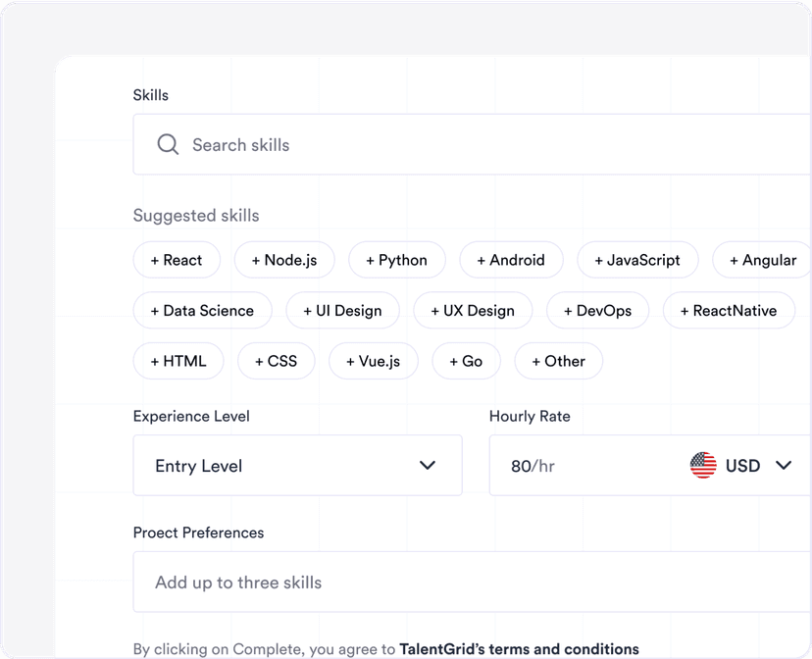Add the Data Science skill
The width and height of the screenshot is (812, 659).
click(202, 311)
